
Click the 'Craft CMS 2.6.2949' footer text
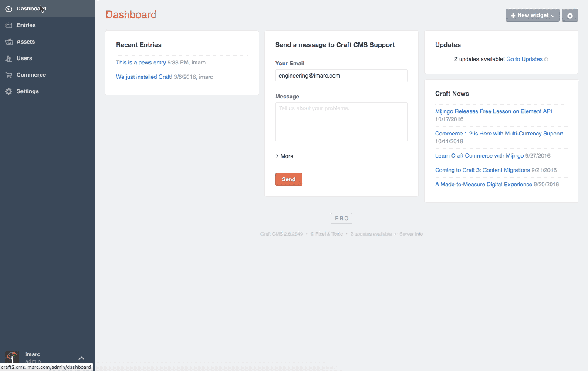(x=281, y=234)
